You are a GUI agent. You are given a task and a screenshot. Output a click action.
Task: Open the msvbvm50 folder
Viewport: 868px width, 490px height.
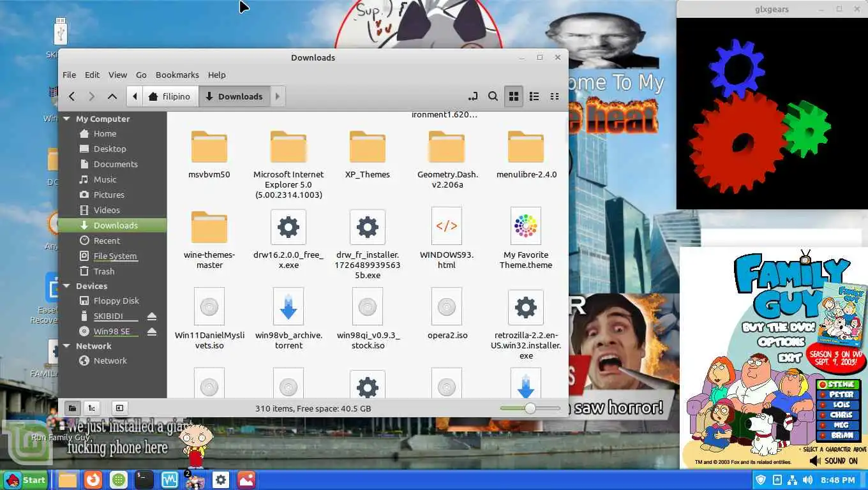(x=209, y=154)
